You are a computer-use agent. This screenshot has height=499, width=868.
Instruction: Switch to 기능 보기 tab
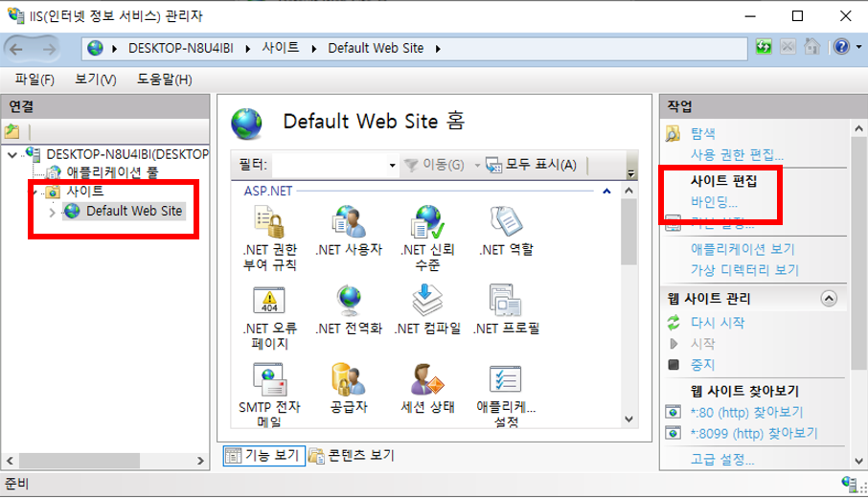[x=264, y=456]
